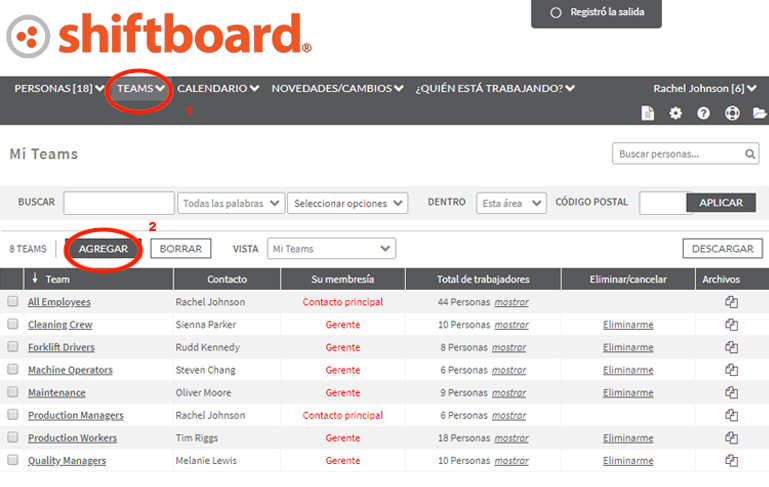Open the Maintenance team link
This screenshot has height=487, width=769.
[56, 393]
